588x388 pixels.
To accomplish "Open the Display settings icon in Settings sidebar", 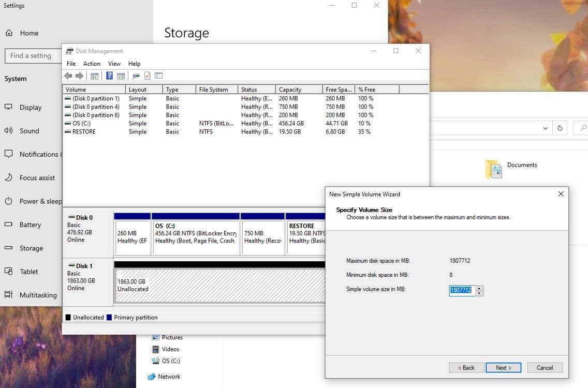I will [x=8, y=107].
